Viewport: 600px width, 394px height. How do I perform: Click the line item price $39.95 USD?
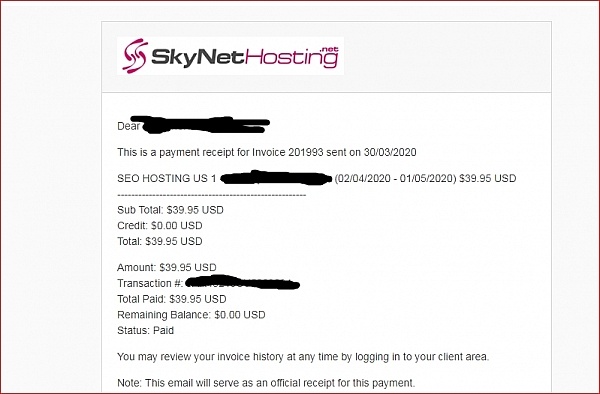(488, 178)
